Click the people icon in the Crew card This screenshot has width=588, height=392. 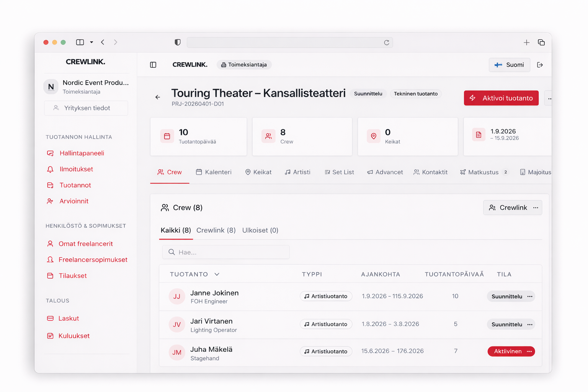[268, 136]
